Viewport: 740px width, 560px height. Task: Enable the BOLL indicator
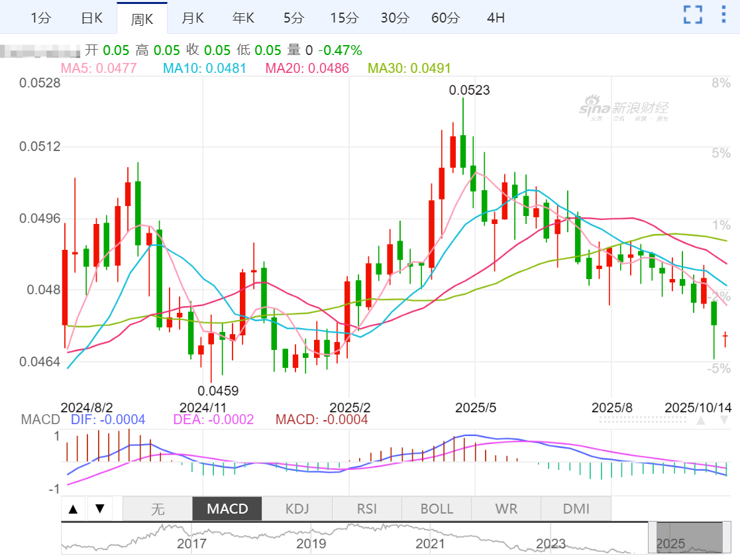pyautogui.click(x=437, y=509)
